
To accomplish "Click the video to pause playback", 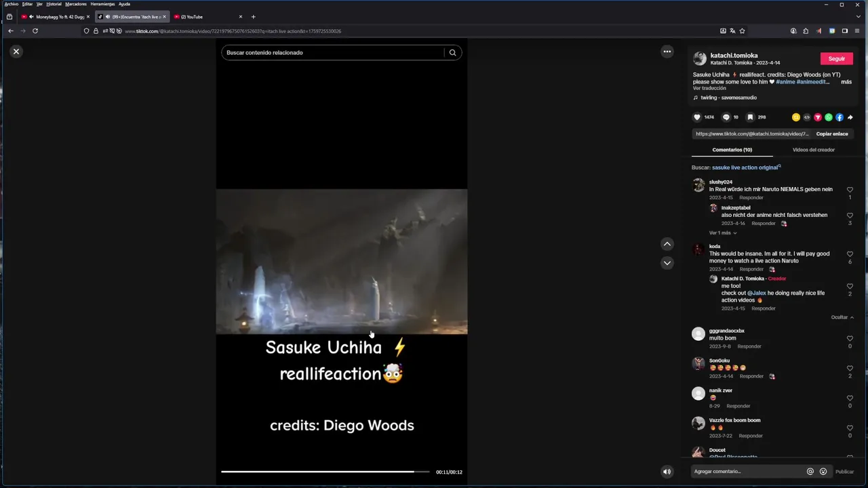I will (342, 262).
